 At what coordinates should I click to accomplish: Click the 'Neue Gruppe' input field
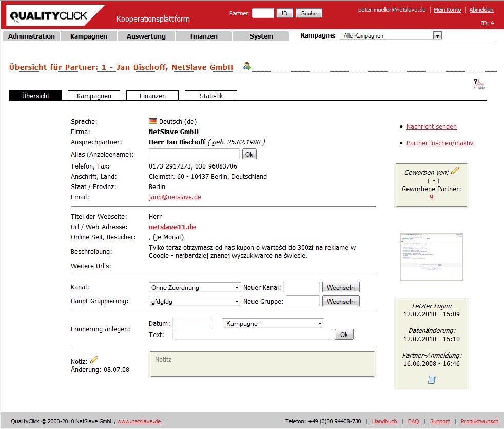(303, 301)
